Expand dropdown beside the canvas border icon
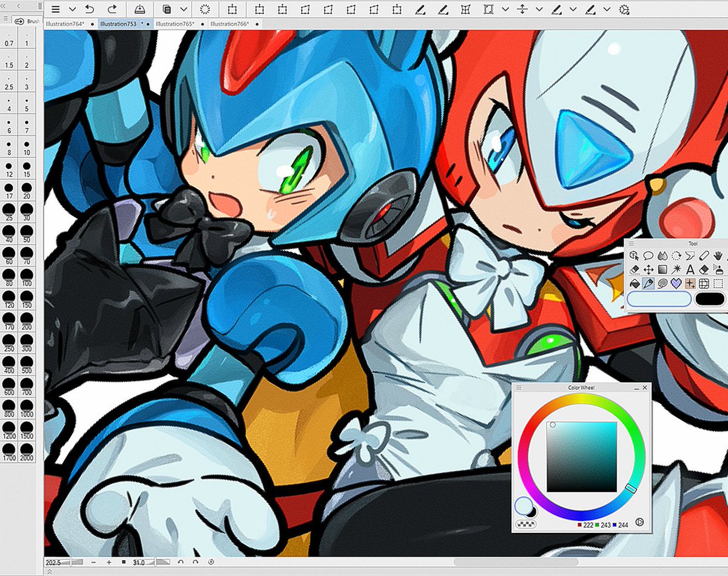Viewport: 728px width, 576px height. click(505, 9)
